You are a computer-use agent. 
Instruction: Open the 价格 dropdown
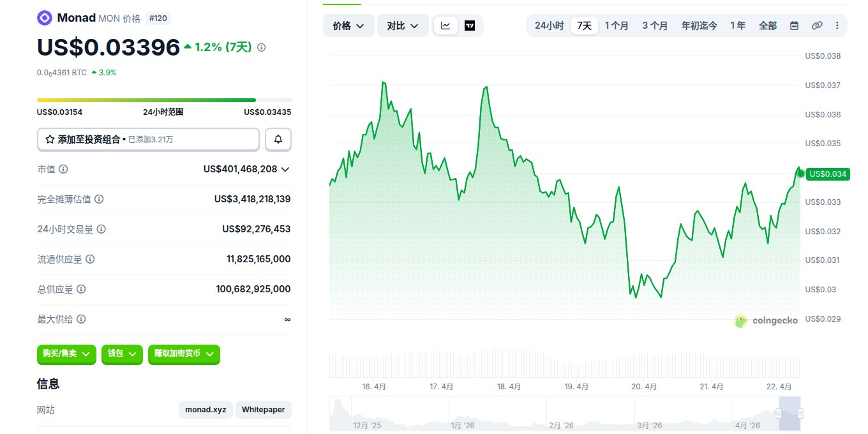click(348, 26)
